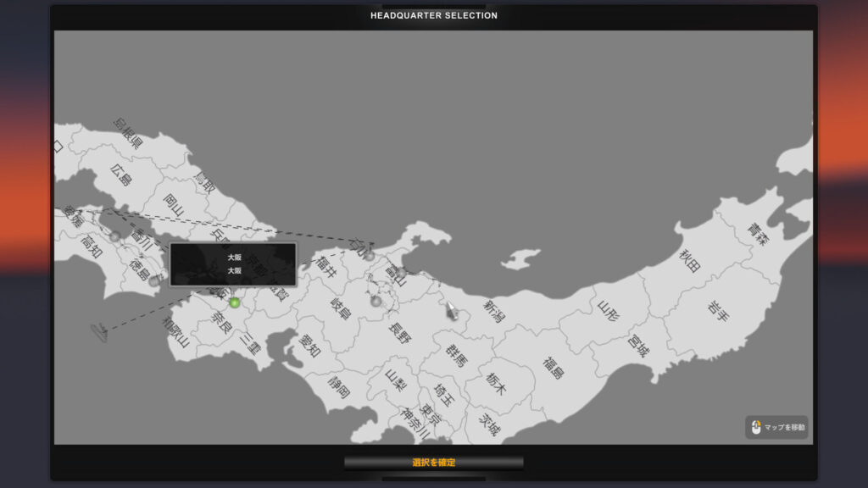Pick the gray city marker beside 徳島
Image resolution: width=868 pixels, height=488 pixels.
(x=153, y=281)
